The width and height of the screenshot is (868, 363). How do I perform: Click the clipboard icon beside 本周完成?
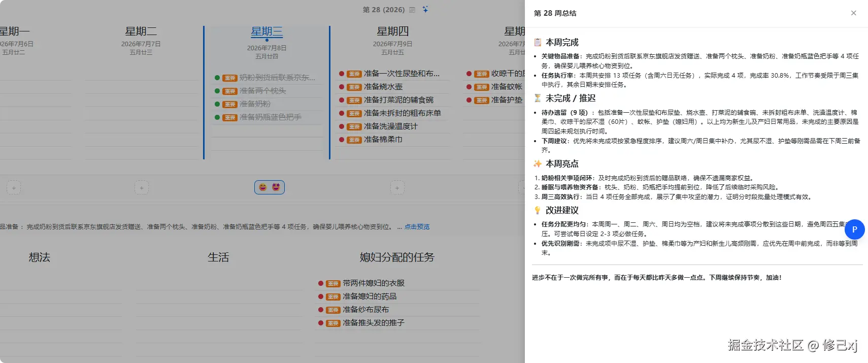click(x=538, y=42)
